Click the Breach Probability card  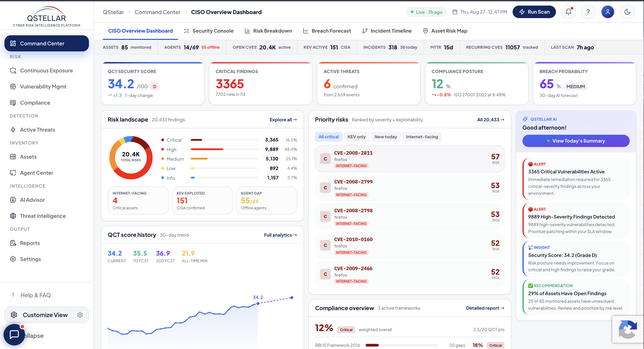point(585,83)
